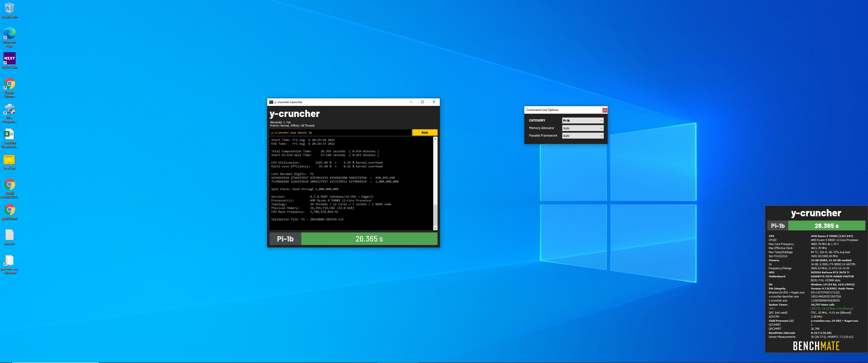Click the y-cruncher heading in launcher window
868x363 pixels.
coord(294,114)
